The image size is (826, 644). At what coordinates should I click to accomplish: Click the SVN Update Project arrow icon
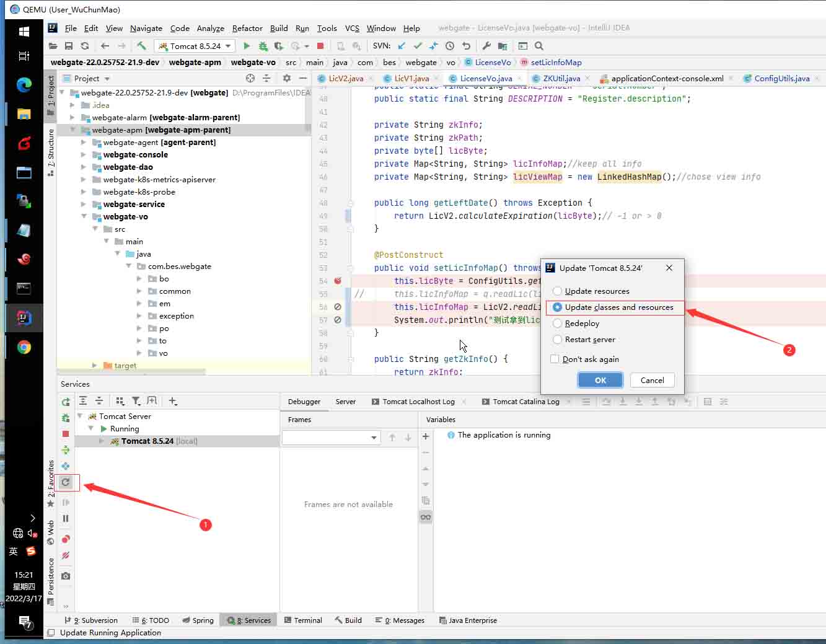pyautogui.click(x=402, y=46)
